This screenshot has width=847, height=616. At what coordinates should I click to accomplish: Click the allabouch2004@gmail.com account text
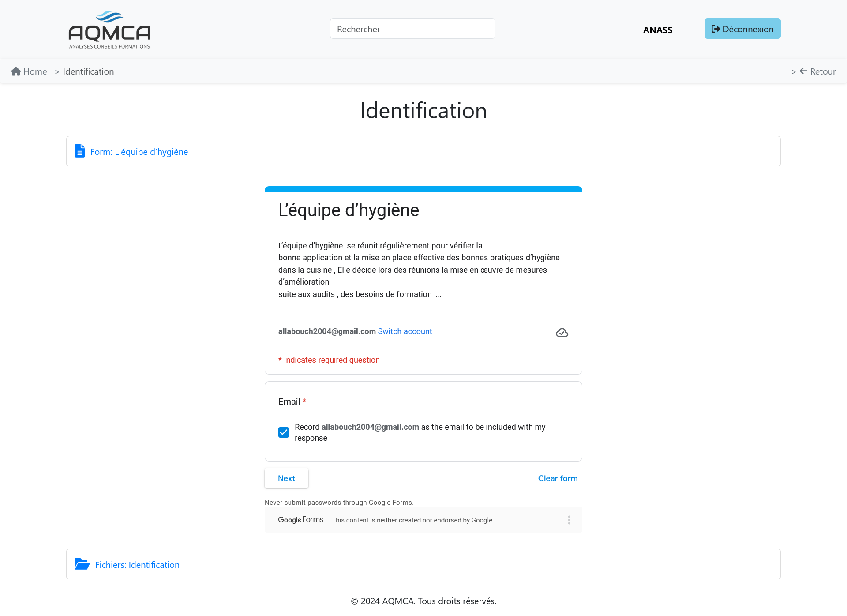click(327, 331)
